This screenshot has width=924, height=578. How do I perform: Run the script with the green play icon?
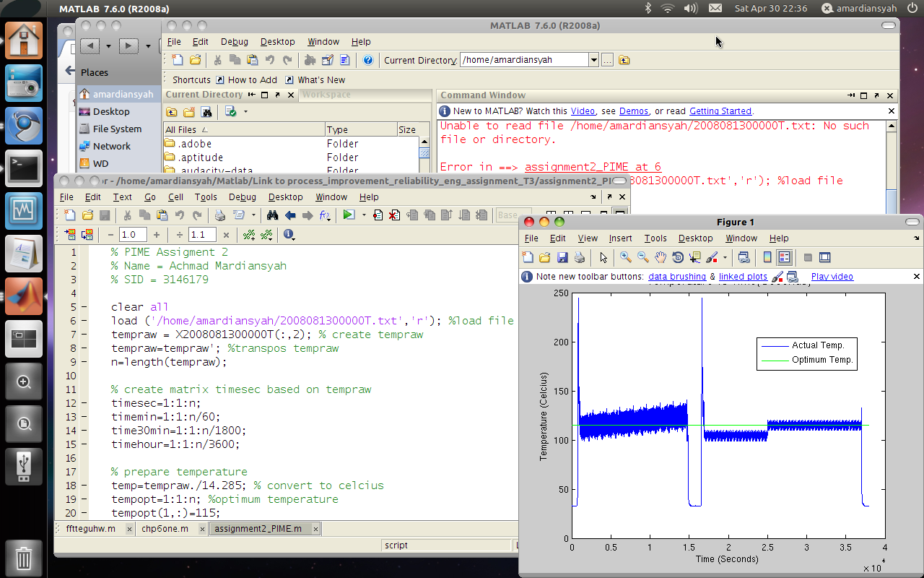pyautogui.click(x=349, y=215)
